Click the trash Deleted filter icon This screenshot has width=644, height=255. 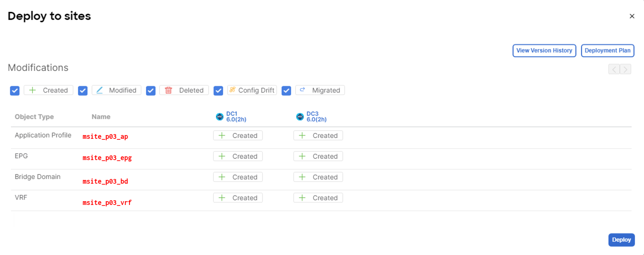coord(168,90)
